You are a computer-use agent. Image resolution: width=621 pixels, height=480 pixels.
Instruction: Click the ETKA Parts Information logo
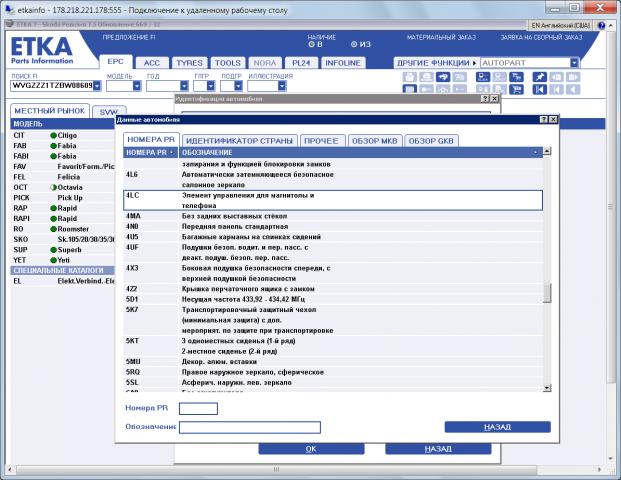pos(42,50)
